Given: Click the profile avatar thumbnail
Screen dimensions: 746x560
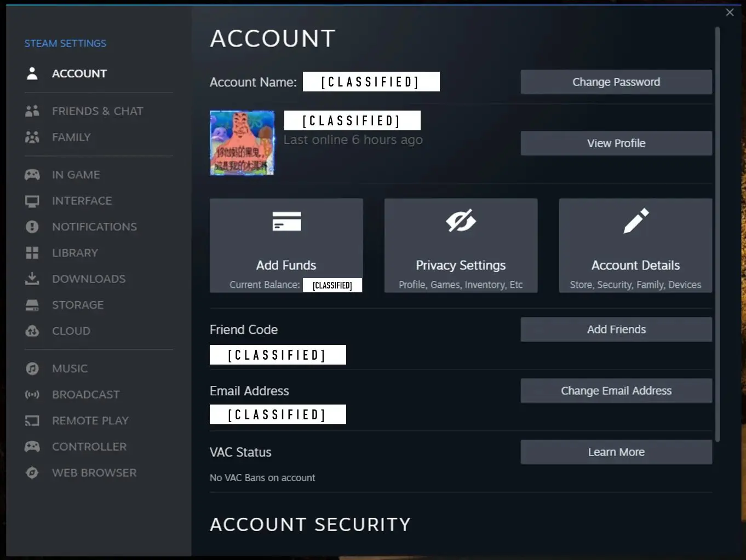Looking at the screenshot, I should click(242, 143).
